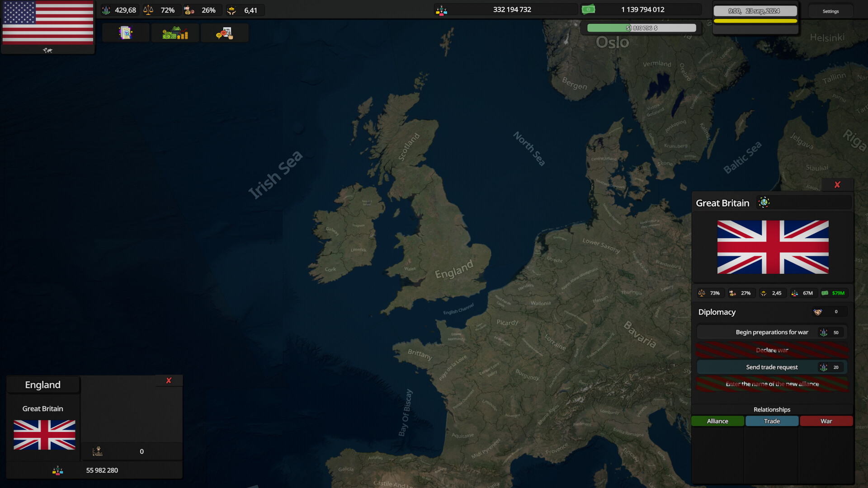Viewport: 868px width, 488px height.
Task: Open the decisions speech-bubble document icon
Action: click(x=224, y=32)
